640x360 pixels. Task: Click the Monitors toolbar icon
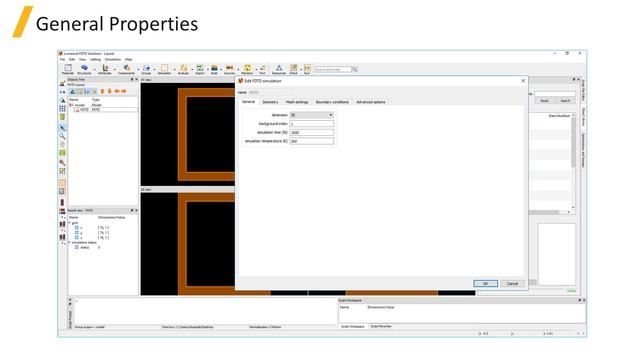tap(247, 69)
